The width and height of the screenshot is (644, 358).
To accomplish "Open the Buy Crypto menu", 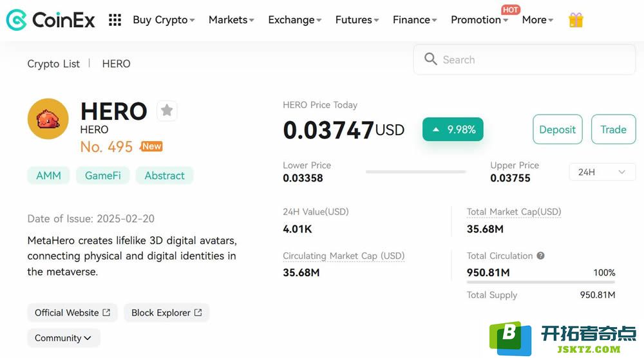I will coord(164,20).
